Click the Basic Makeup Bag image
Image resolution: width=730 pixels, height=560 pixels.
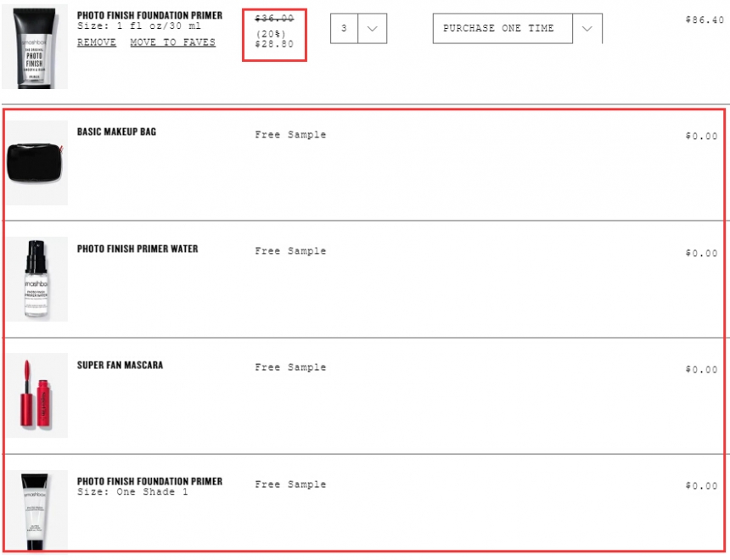pos(36,163)
